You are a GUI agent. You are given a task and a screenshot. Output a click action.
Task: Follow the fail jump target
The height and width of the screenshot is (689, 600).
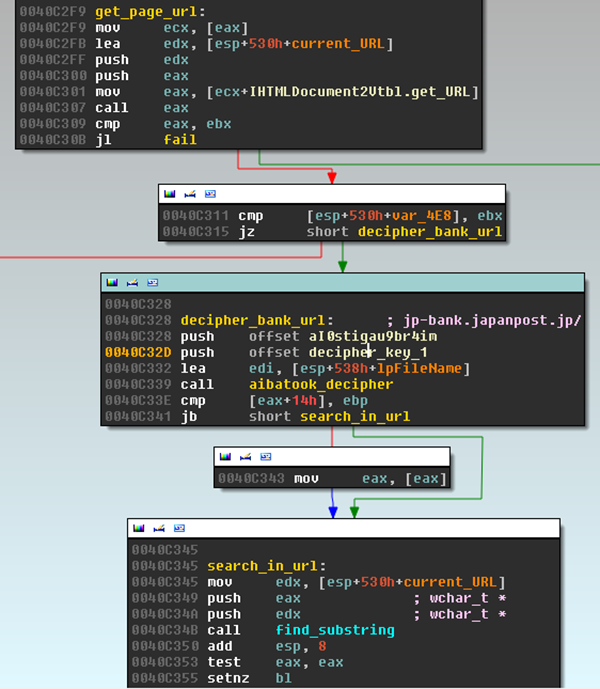(180, 140)
